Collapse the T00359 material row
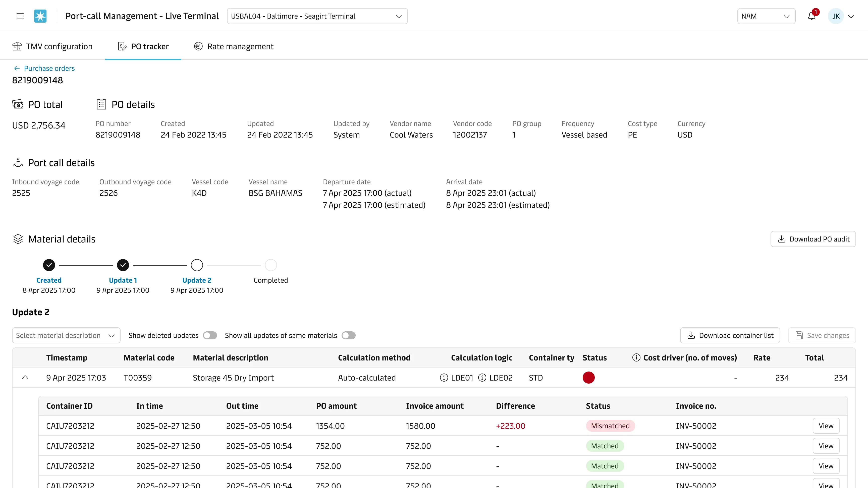Screen dimensions: 868x488 [25, 378]
